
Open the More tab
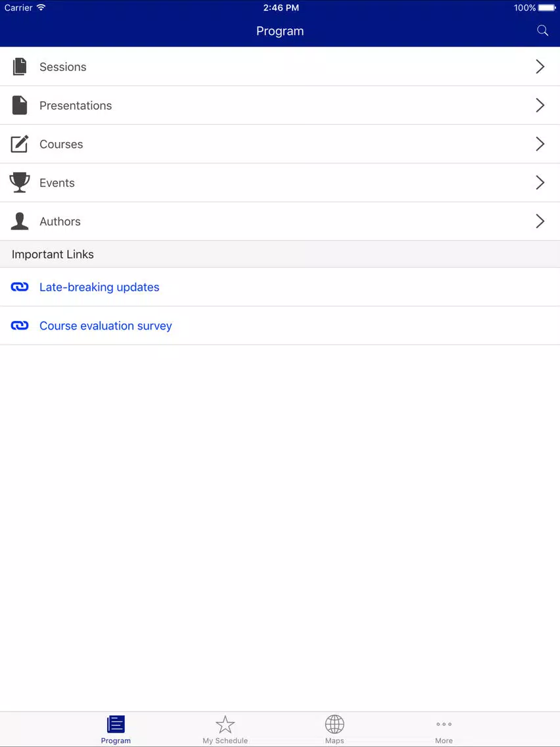coord(444,729)
